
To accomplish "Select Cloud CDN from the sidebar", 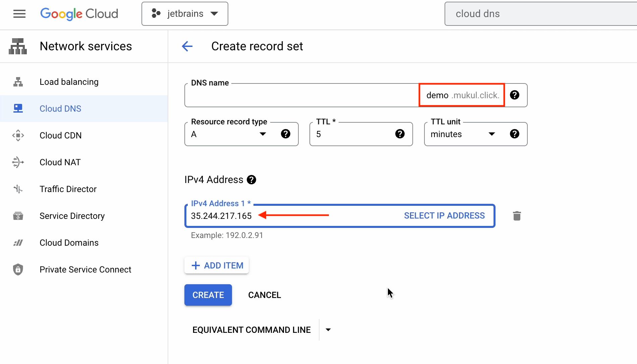I will tap(61, 135).
